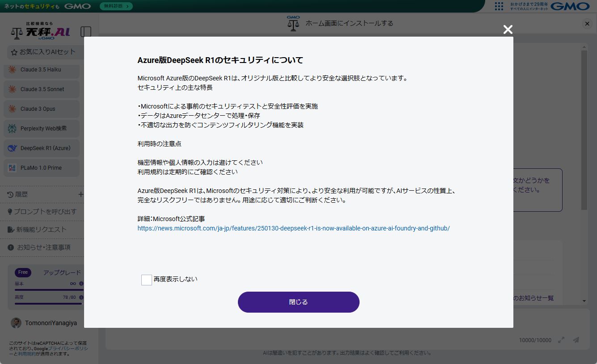Select Claude 3.5 Haiku model

[x=41, y=70]
